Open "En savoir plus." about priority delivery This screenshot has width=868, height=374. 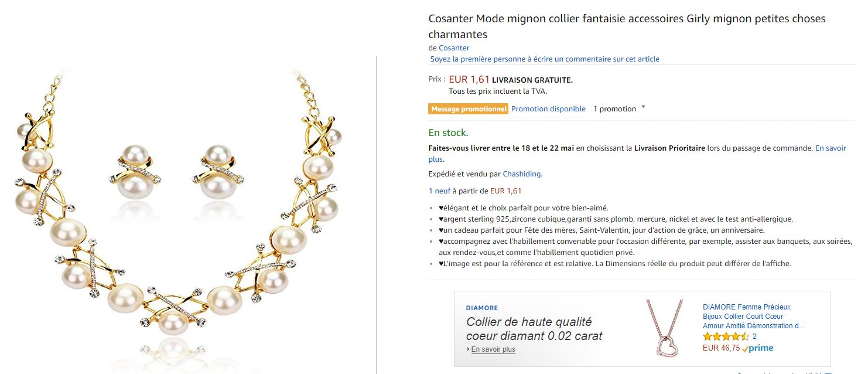point(830,148)
